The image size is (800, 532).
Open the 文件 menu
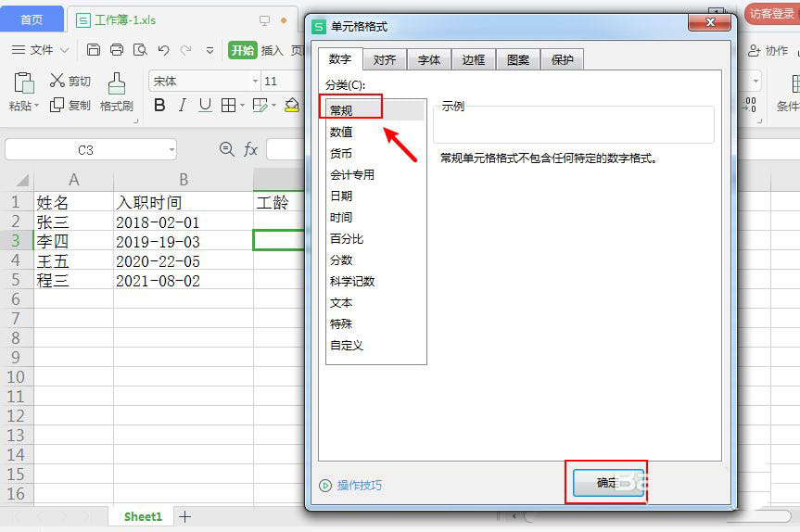click(x=40, y=49)
